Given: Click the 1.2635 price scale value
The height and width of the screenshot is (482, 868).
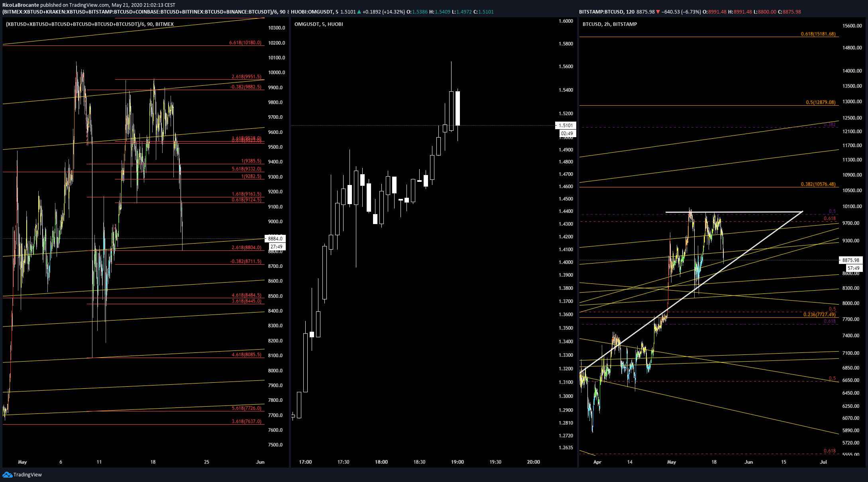Looking at the screenshot, I should (566, 448).
